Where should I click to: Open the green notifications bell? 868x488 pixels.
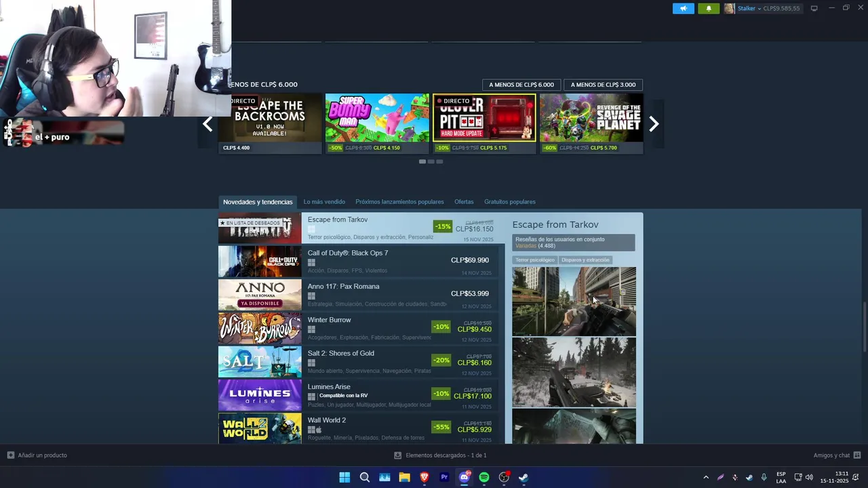(709, 8)
